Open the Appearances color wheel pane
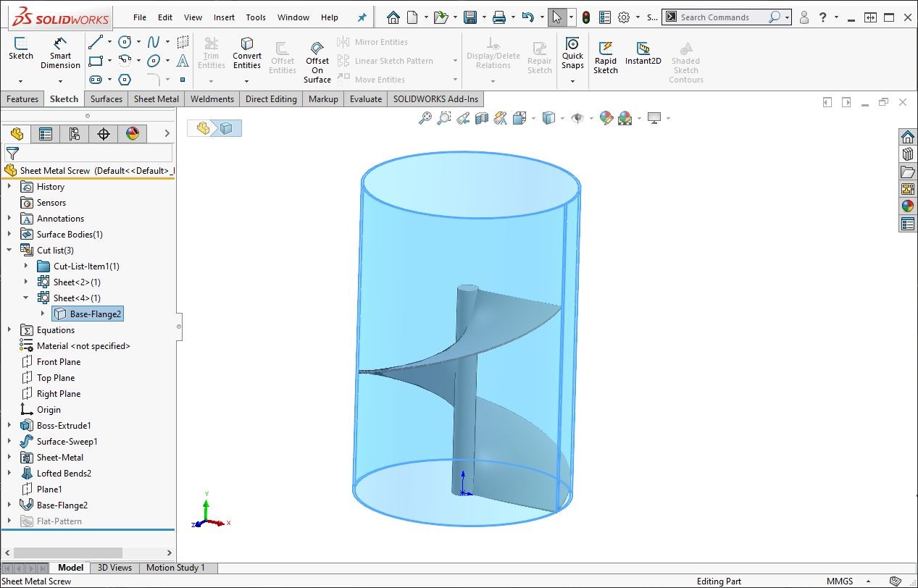 coord(907,206)
